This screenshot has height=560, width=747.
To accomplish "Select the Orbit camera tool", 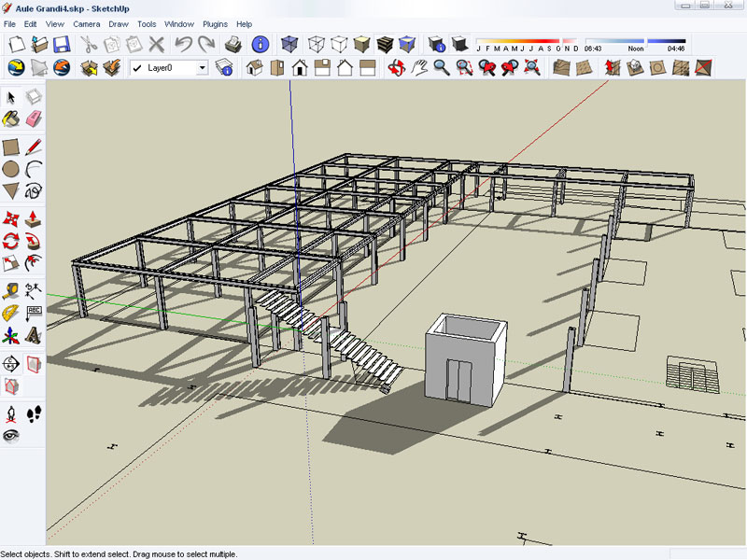I will point(395,67).
